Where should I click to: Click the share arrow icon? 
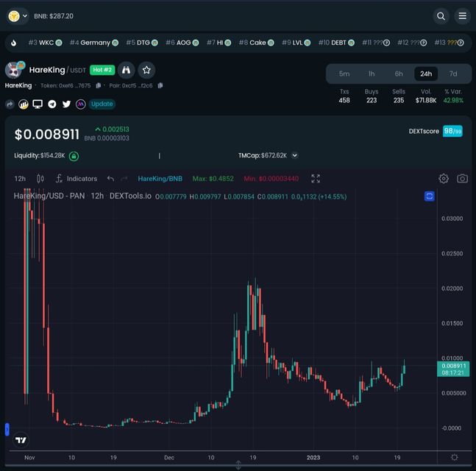pos(10,105)
